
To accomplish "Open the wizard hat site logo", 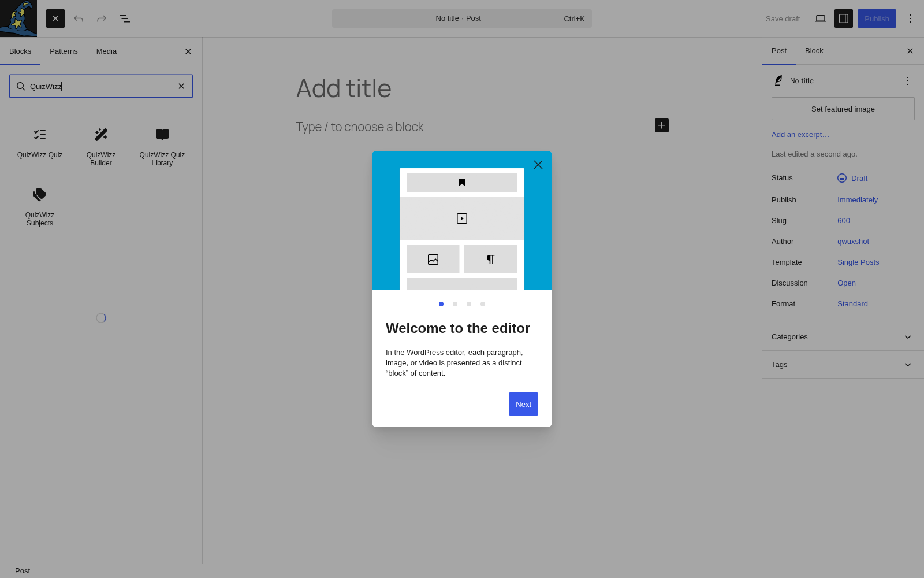I will point(18,18).
